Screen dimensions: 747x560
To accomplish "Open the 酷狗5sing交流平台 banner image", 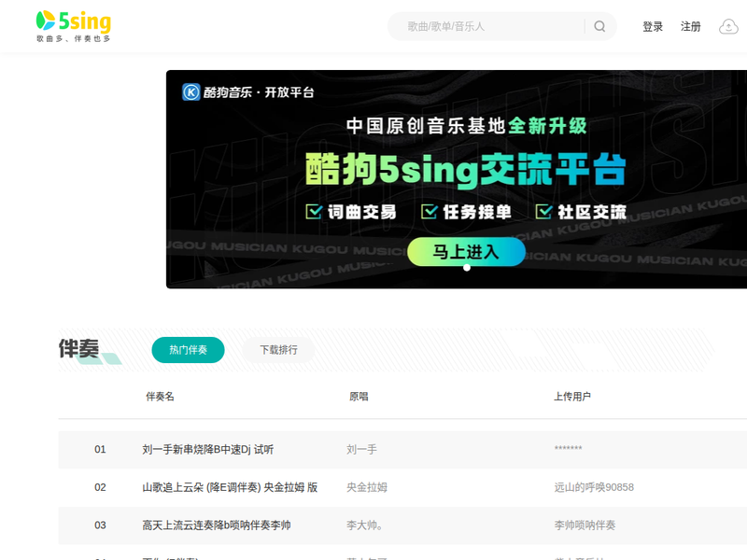I will click(x=457, y=179).
